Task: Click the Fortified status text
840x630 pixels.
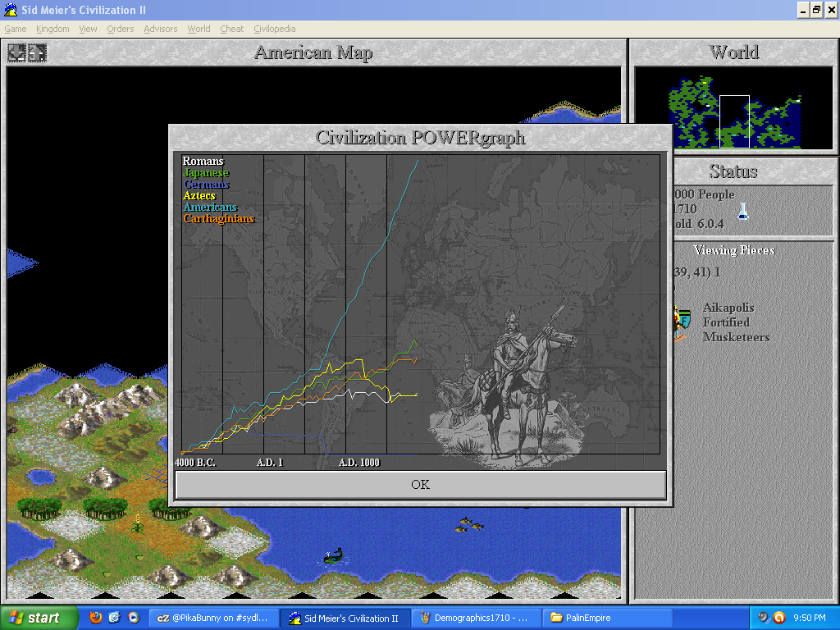Action: (x=727, y=322)
